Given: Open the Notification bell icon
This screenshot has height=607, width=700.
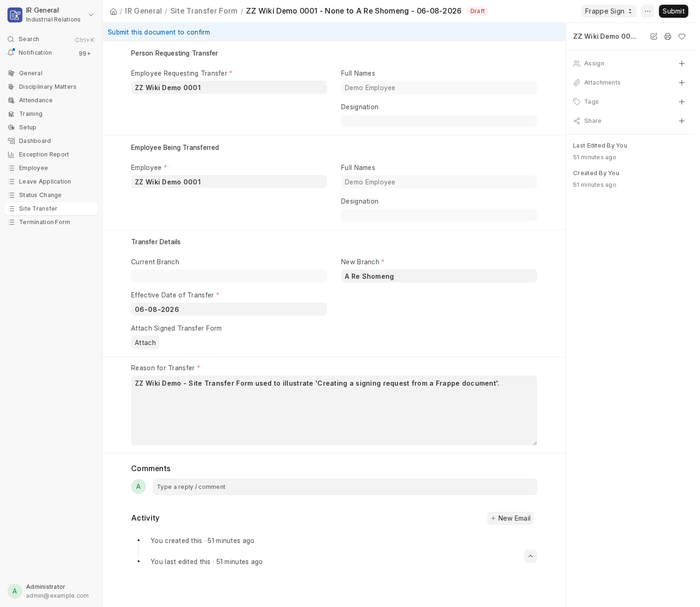Looking at the screenshot, I should click(11, 53).
